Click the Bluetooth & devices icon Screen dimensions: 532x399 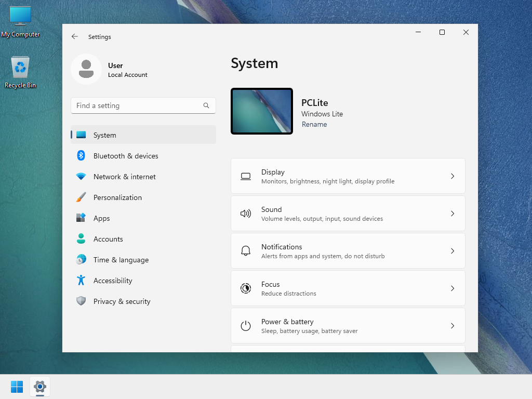coord(82,156)
